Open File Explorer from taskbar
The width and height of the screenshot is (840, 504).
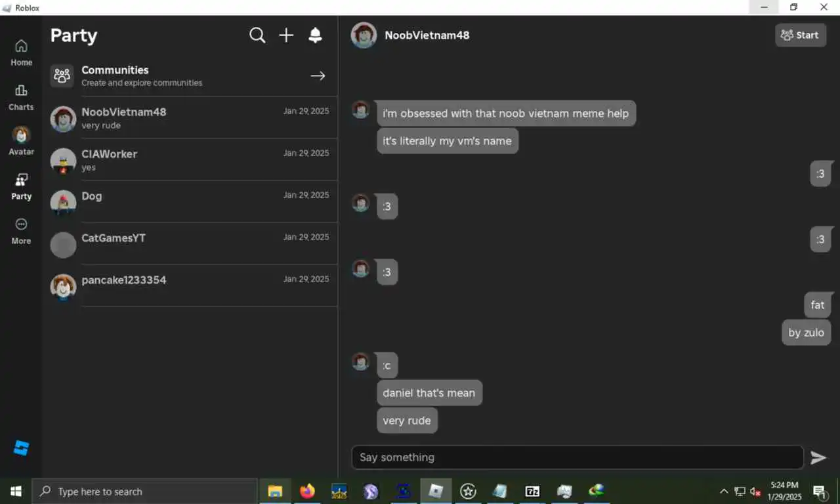coord(275,492)
